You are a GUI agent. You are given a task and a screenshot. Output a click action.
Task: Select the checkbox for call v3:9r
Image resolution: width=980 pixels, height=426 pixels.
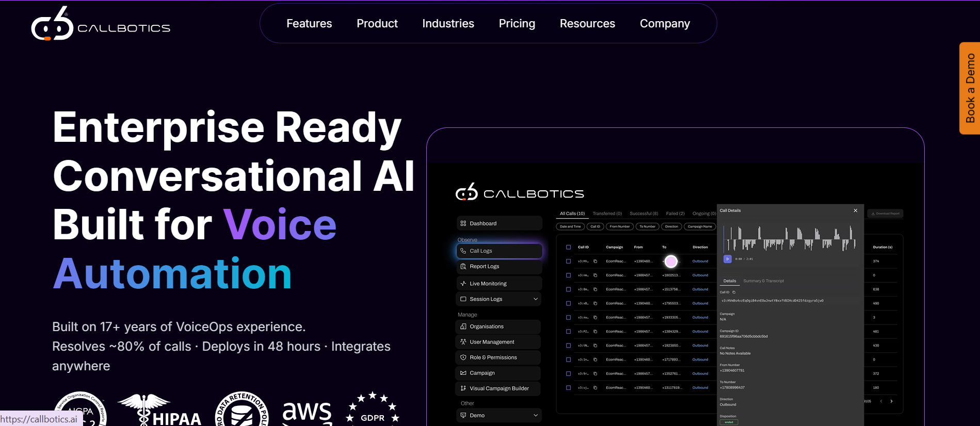coord(568,373)
